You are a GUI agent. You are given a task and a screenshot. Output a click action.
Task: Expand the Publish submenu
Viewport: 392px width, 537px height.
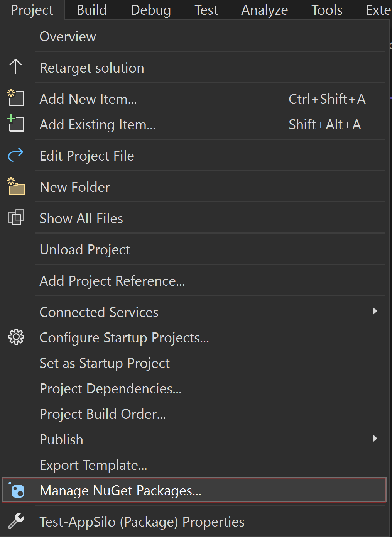(x=375, y=439)
